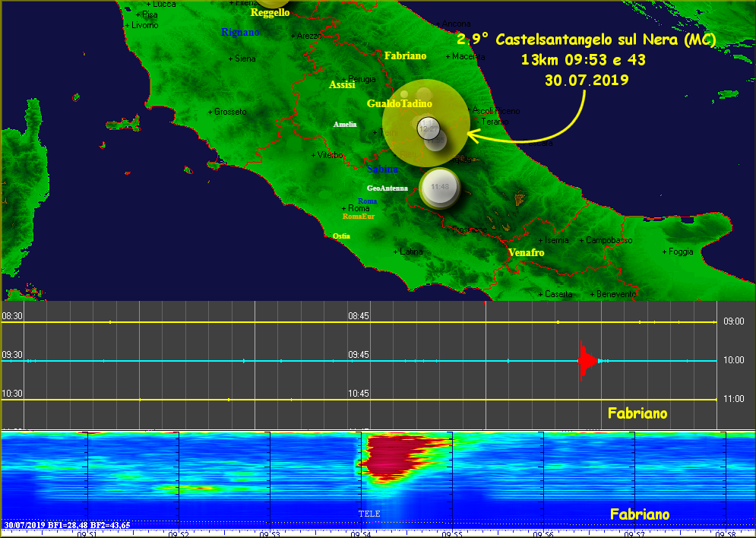Click the red seismic event burst on trace
This screenshot has height=538, width=756.
587,361
